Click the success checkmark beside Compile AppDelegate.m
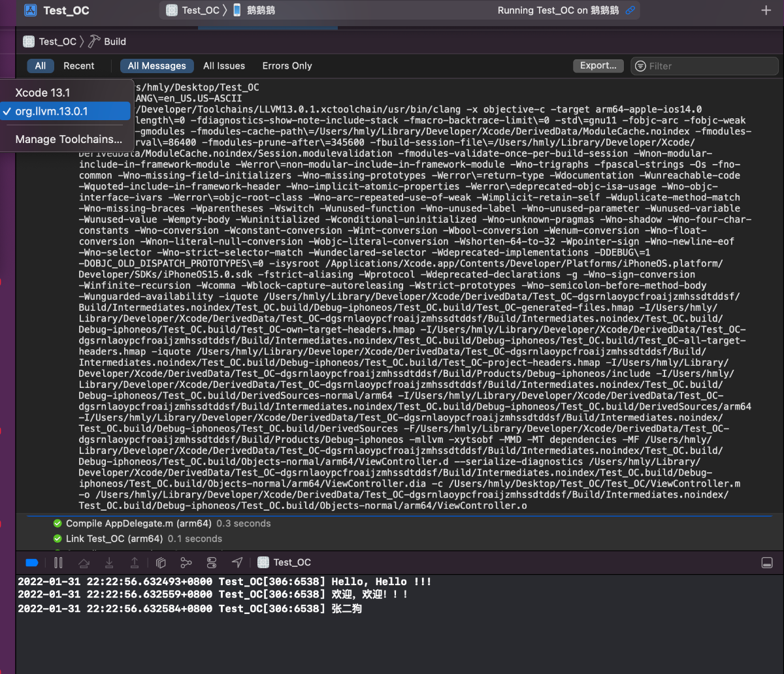The height and width of the screenshot is (674, 784). point(57,523)
